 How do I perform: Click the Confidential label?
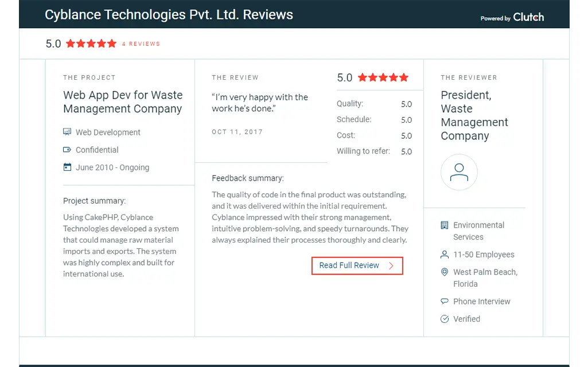(x=97, y=150)
